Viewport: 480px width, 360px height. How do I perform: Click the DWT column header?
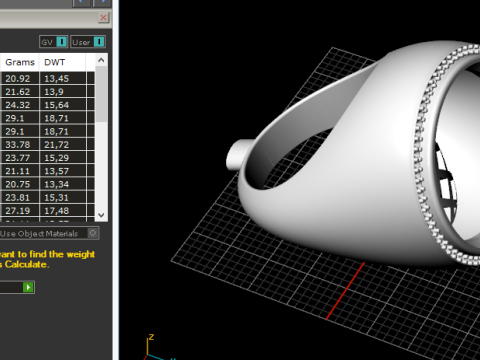(62, 62)
